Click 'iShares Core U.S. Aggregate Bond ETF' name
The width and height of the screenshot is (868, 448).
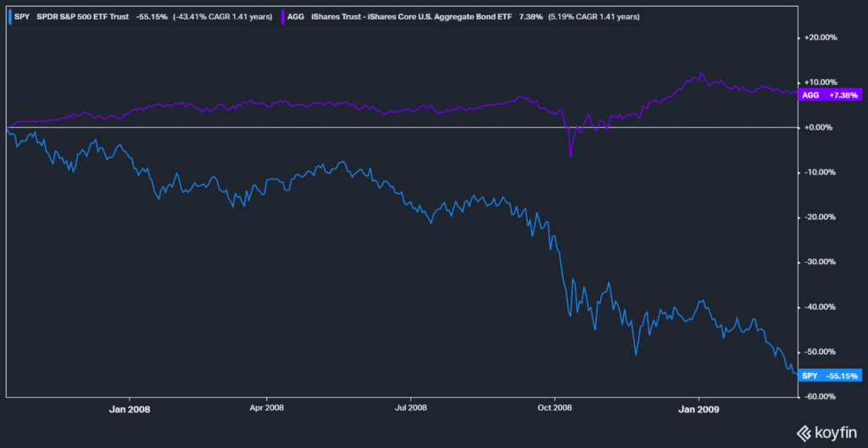[442, 17]
